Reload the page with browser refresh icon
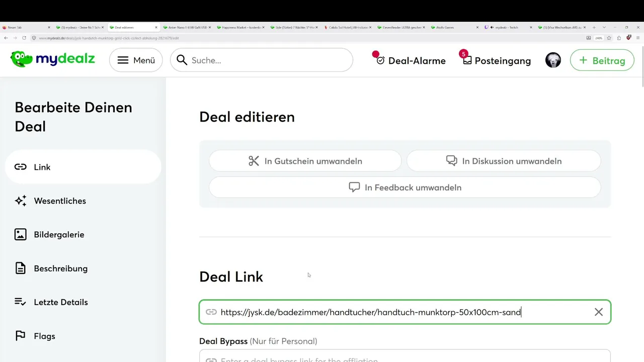The width and height of the screenshot is (644, 362). 24,38
